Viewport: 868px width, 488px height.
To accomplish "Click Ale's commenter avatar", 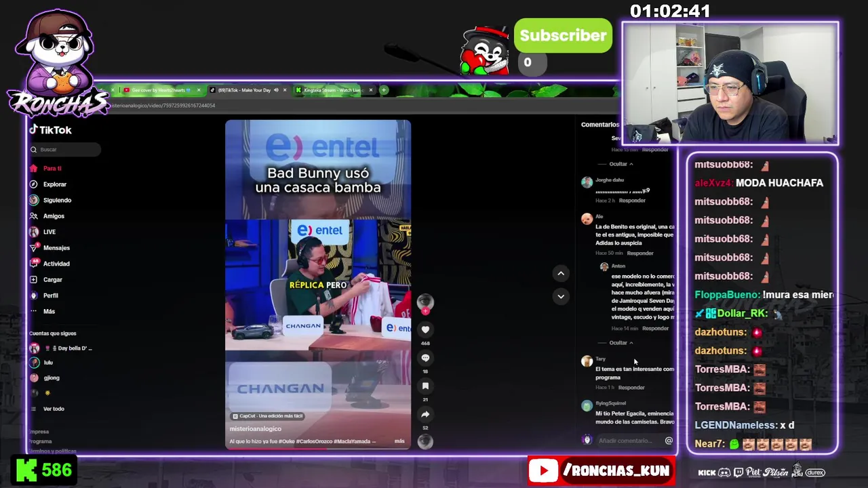I will (x=587, y=219).
